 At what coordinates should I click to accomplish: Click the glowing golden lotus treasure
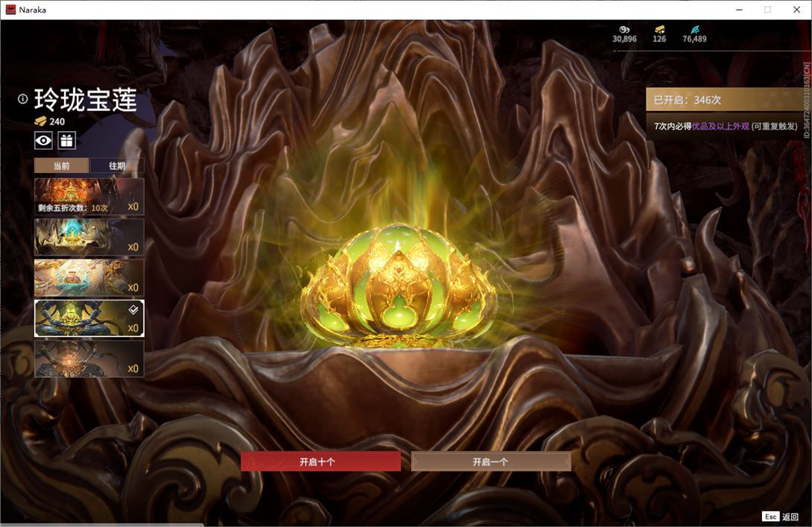click(399, 285)
